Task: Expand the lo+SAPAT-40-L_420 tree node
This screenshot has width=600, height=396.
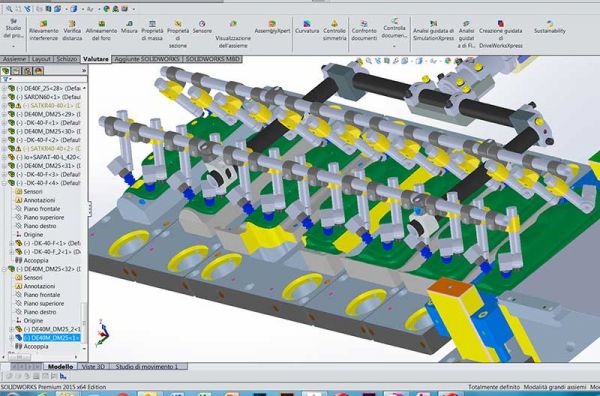Action: (x=4, y=157)
